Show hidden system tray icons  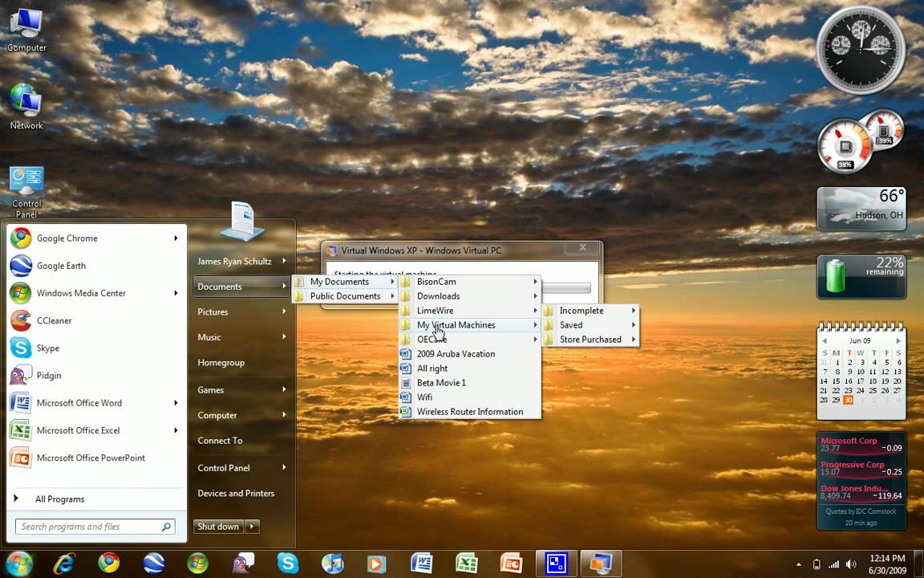point(799,564)
